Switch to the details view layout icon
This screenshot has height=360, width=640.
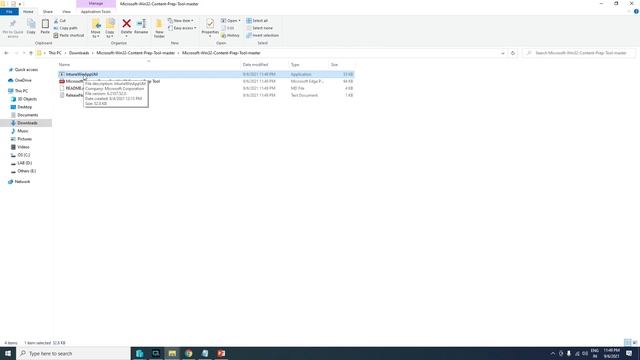tap(627, 342)
